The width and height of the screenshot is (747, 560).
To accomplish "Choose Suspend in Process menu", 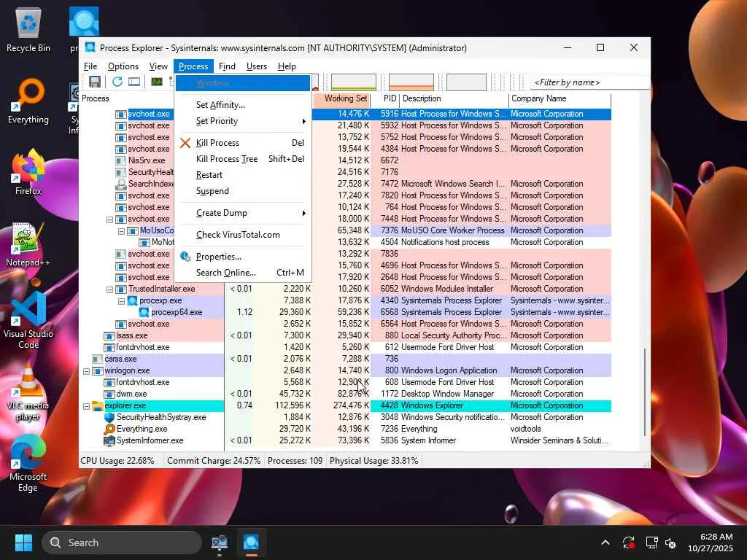I will pyautogui.click(x=243, y=191).
